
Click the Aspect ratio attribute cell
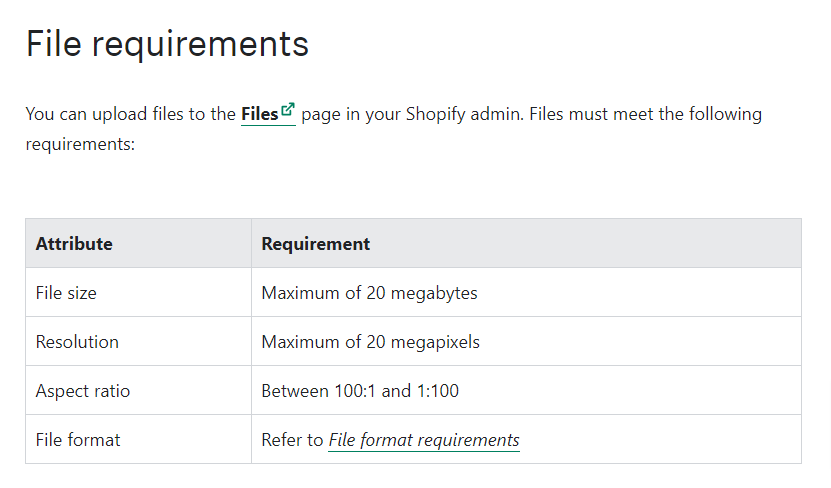click(x=83, y=391)
